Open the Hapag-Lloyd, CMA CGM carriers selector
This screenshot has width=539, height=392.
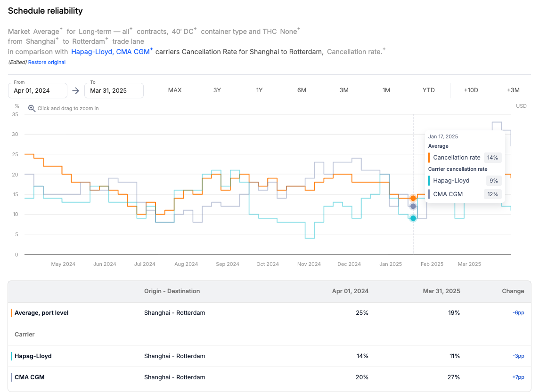point(111,52)
